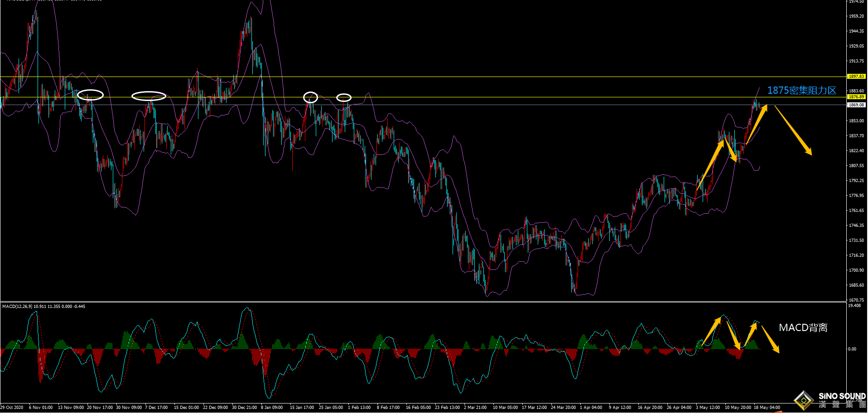Click the 7 Dec 17:00 time label
The width and height of the screenshot is (868, 413).
coord(156,408)
